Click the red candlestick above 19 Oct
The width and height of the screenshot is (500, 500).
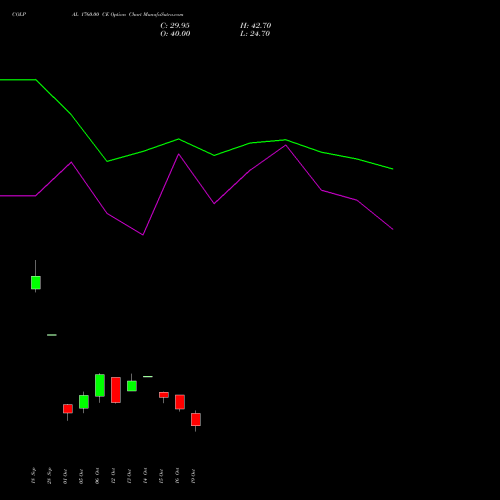(x=196, y=419)
